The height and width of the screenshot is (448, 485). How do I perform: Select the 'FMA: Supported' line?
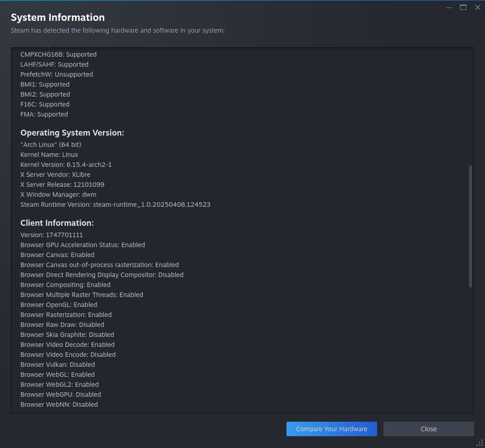(x=44, y=114)
